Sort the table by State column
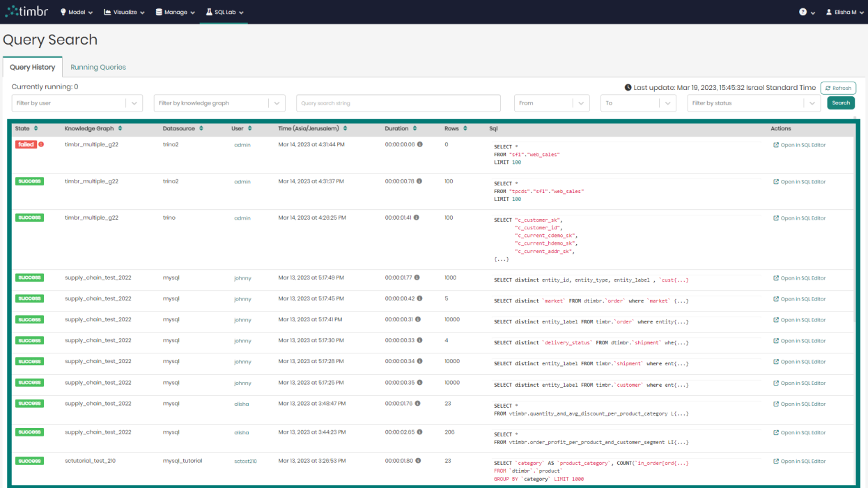Image resolution: width=868 pixels, height=488 pixels. [x=36, y=128]
